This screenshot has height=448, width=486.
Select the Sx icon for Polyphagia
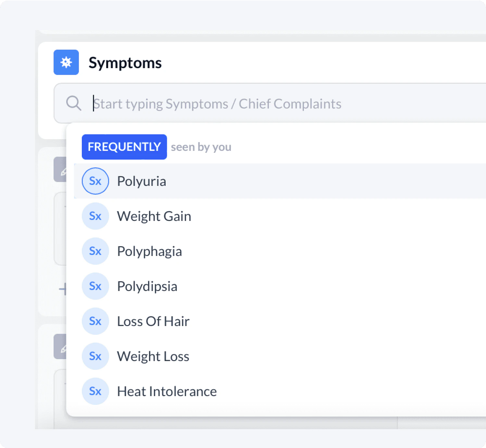coord(95,251)
